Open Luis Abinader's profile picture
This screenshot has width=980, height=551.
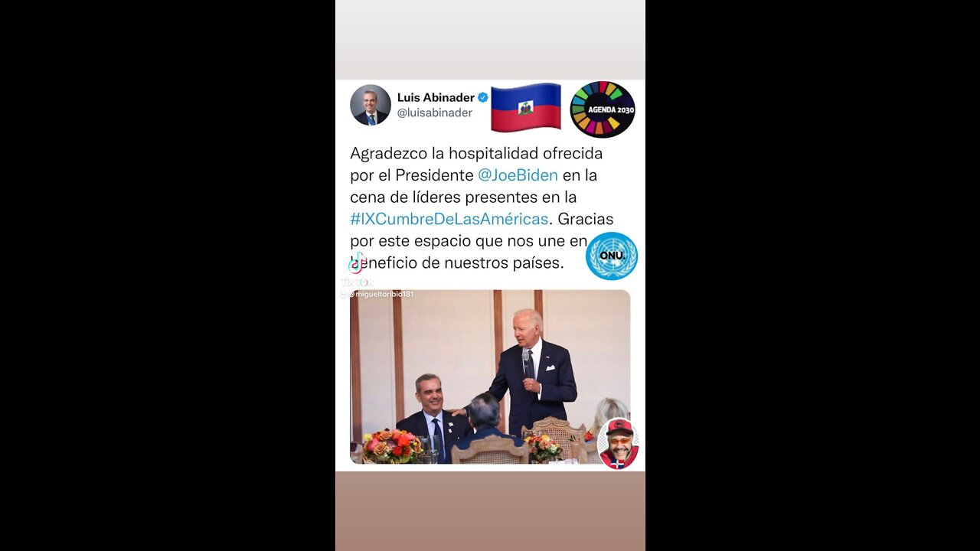point(371,105)
